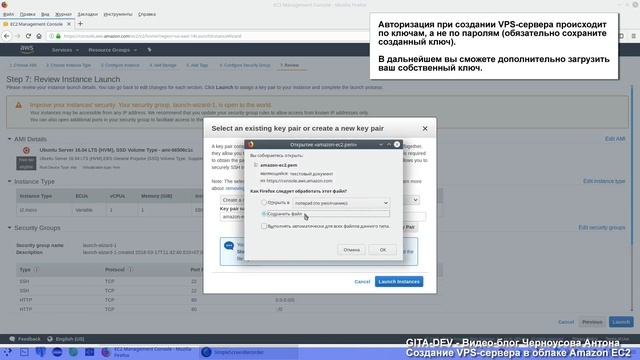Confirm the download dialog with OK

point(382,250)
